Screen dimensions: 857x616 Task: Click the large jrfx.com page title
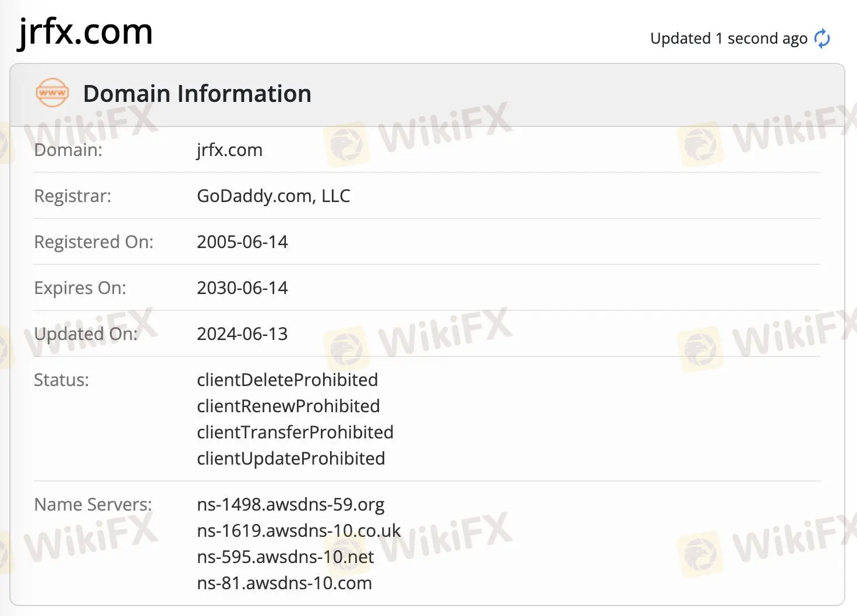pyautogui.click(x=86, y=31)
